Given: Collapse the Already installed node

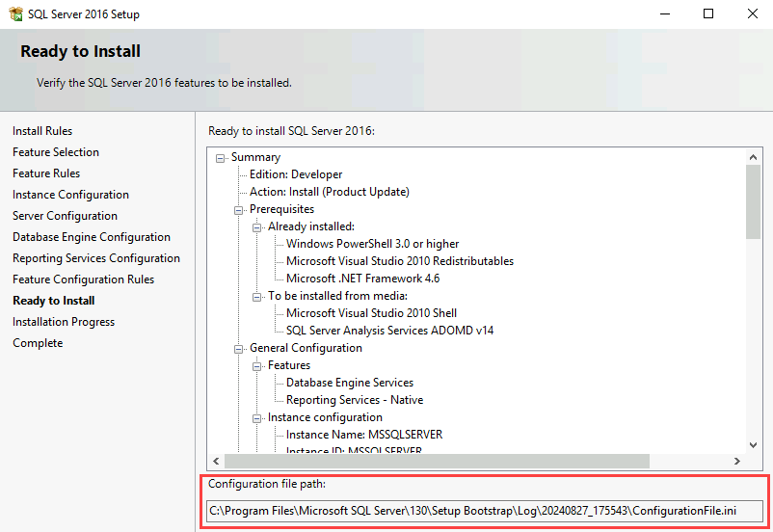Looking at the screenshot, I should tap(257, 227).
